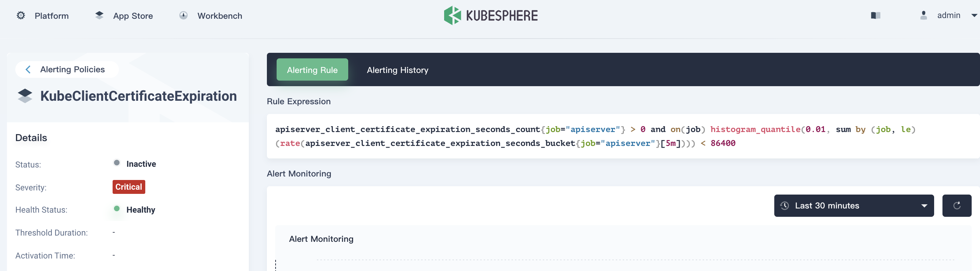Click the 86400 threshold value
This screenshot has height=271, width=980.
(x=723, y=143)
